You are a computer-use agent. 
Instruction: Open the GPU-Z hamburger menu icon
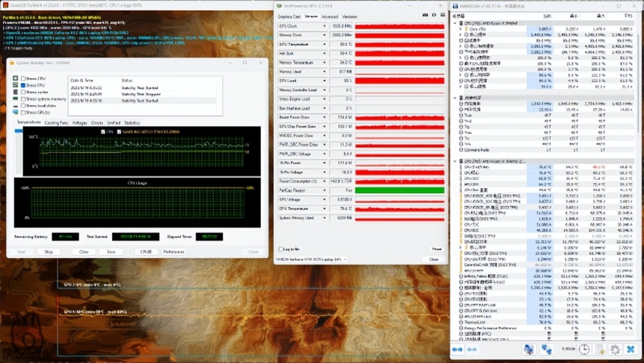(442, 15)
